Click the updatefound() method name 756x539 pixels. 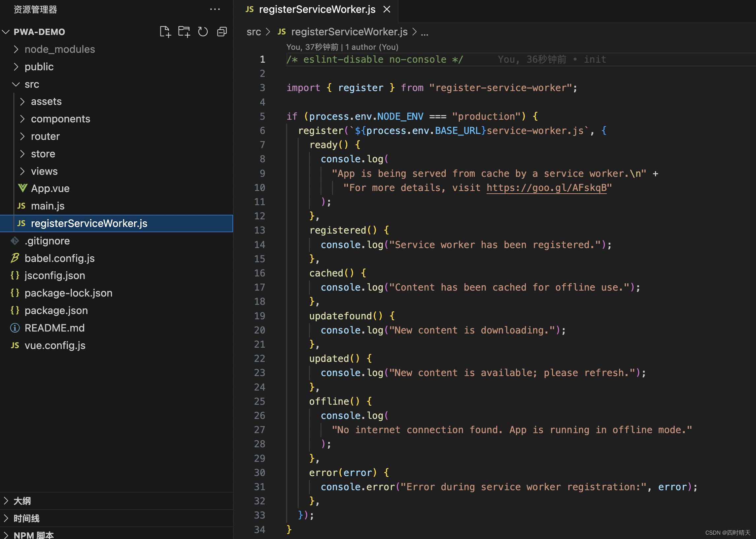click(x=340, y=316)
